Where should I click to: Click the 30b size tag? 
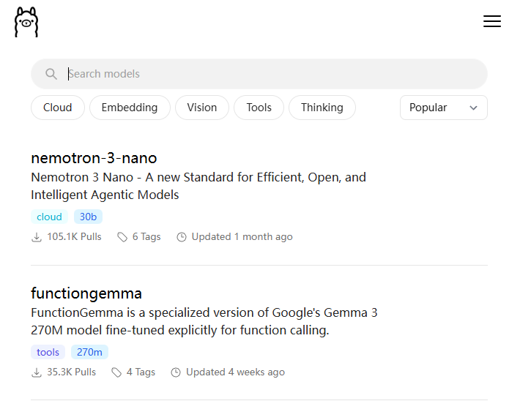click(x=89, y=217)
